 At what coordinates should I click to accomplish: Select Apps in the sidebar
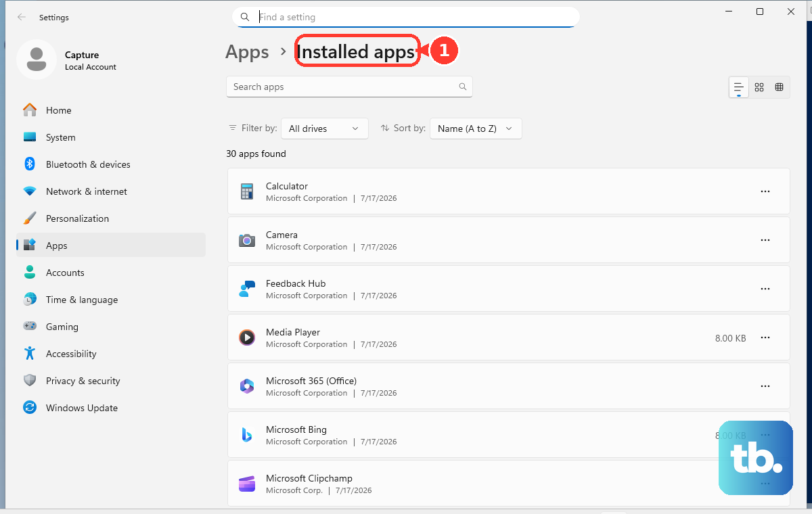[x=111, y=246]
